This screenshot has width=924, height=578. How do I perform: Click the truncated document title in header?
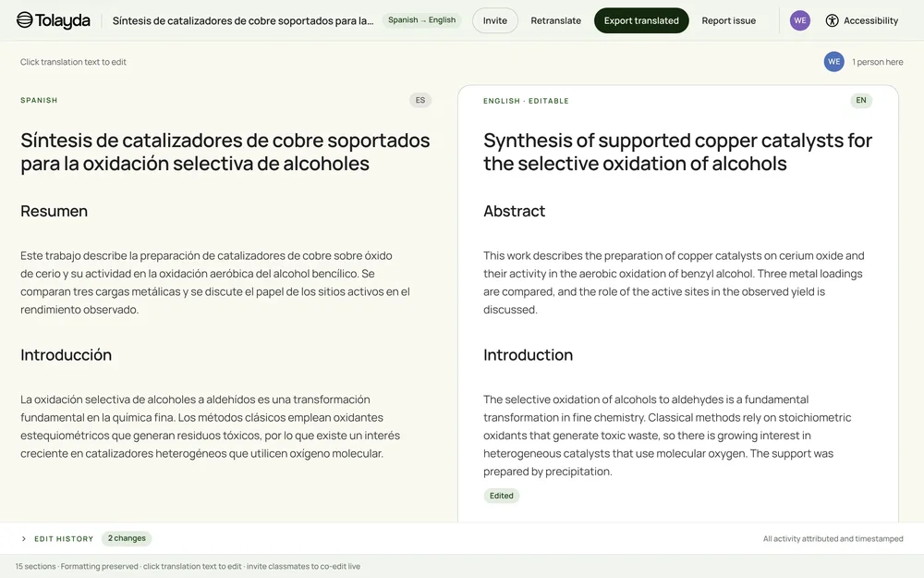pyautogui.click(x=243, y=20)
